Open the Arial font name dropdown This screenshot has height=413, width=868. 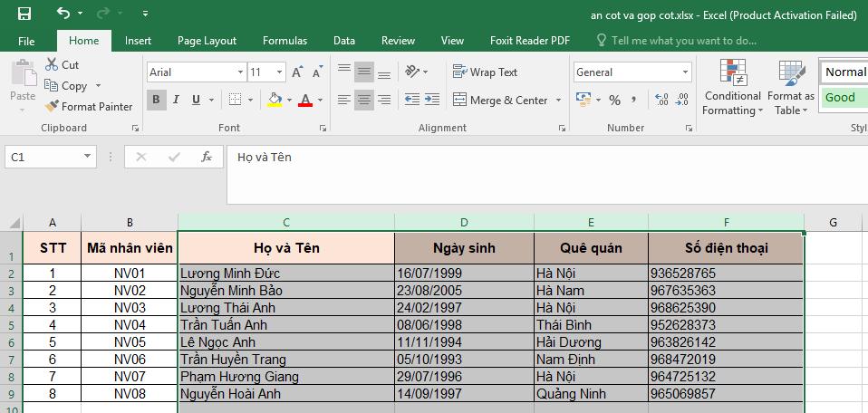tap(240, 72)
